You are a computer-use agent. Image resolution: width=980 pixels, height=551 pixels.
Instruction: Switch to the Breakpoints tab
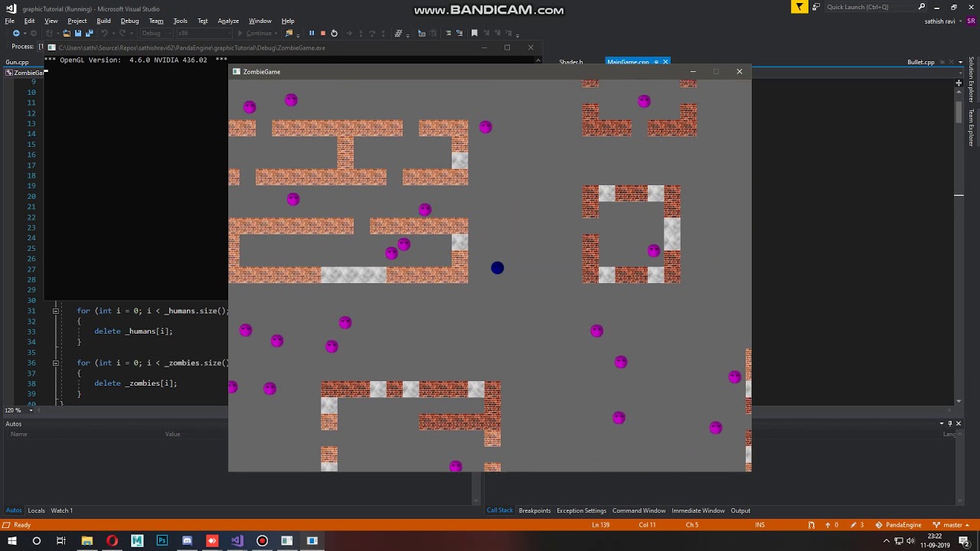(534, 510)
